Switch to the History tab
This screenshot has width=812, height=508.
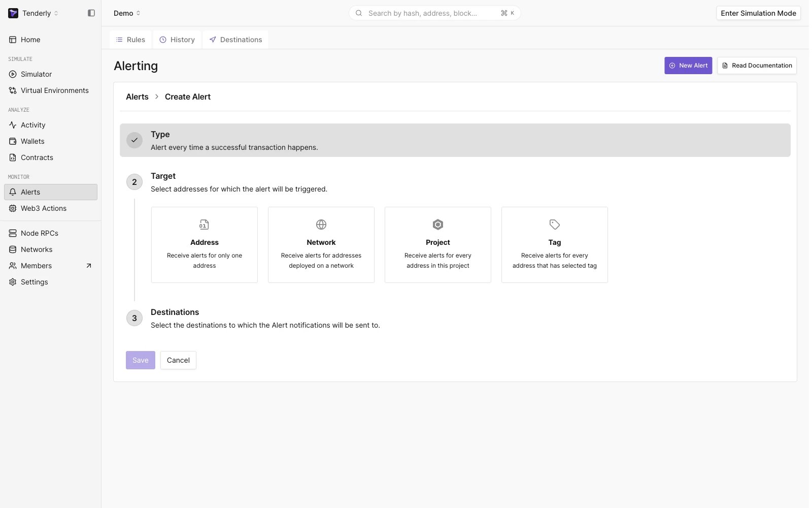[x=177, y=40]
